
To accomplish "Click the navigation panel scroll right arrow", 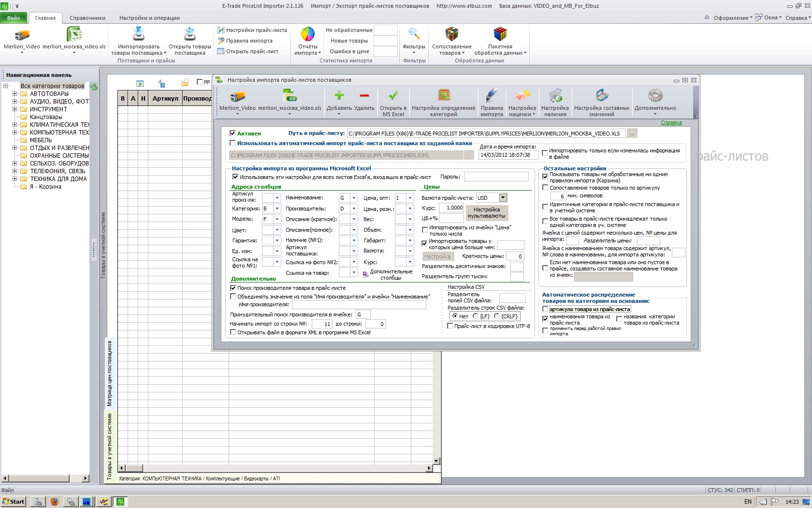I will pyautogui.click(x=86, y=478).
